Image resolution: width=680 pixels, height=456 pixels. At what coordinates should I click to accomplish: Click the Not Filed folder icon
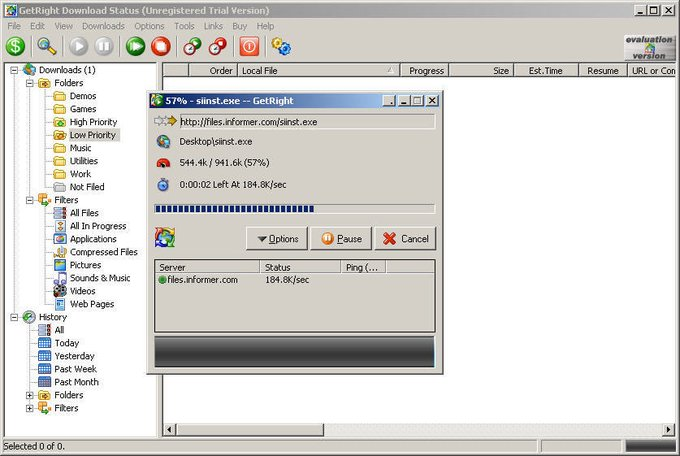(x=59, y=187)
